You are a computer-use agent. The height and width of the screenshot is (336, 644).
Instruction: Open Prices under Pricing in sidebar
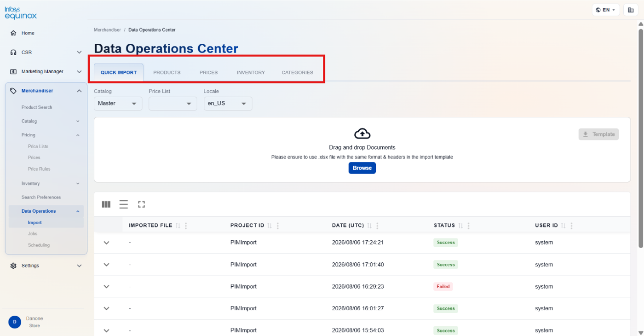pyautogui.click(x=34, y=158)
